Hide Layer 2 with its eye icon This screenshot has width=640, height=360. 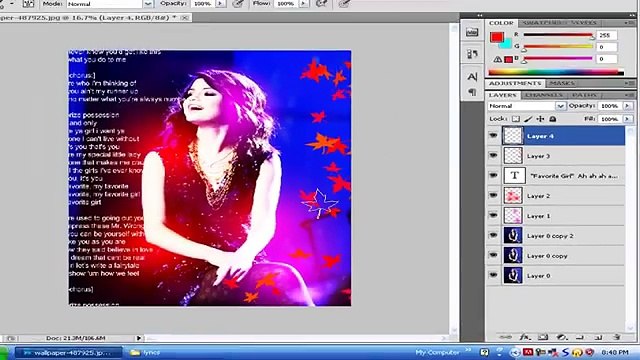point(493,196)
